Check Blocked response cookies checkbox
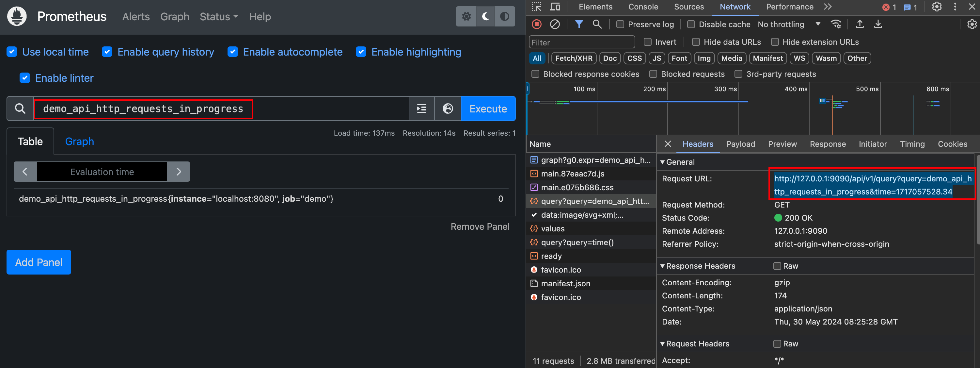 [535, 74]
